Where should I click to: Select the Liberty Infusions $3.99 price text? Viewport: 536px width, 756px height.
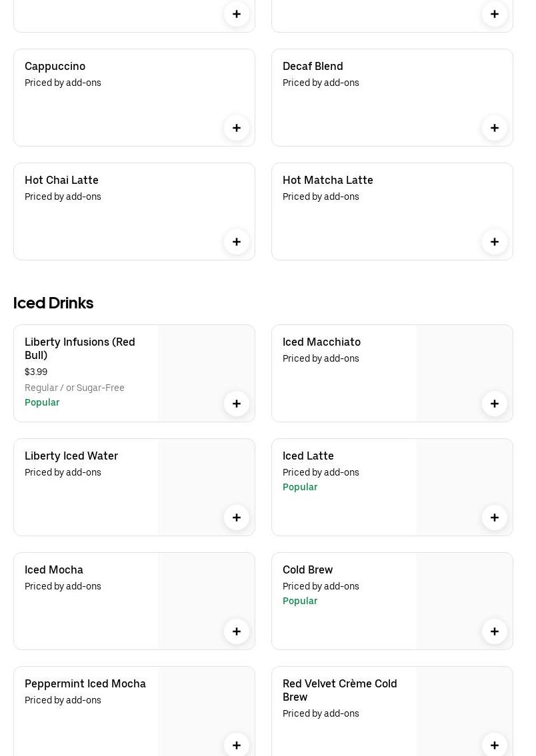36,372
